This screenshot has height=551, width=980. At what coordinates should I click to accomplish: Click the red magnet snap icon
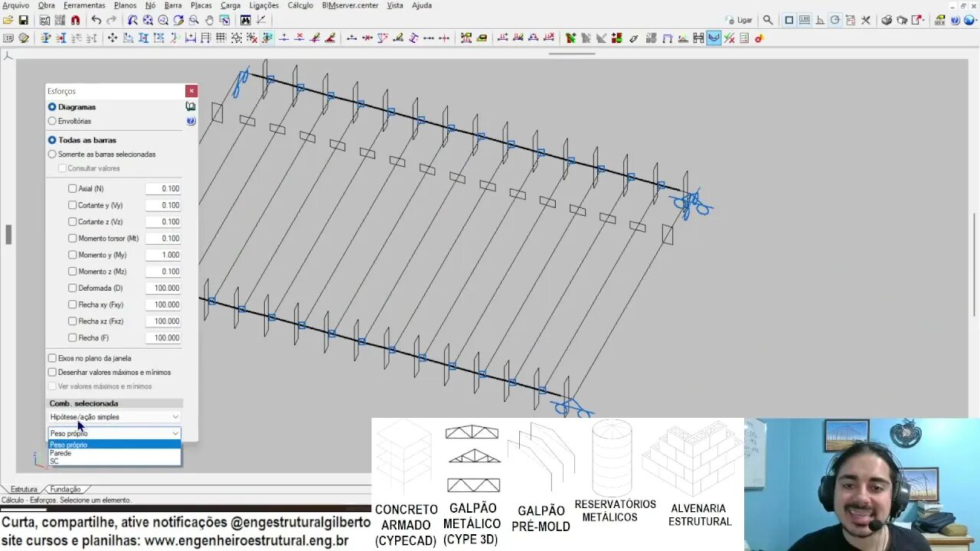point(75,21)
